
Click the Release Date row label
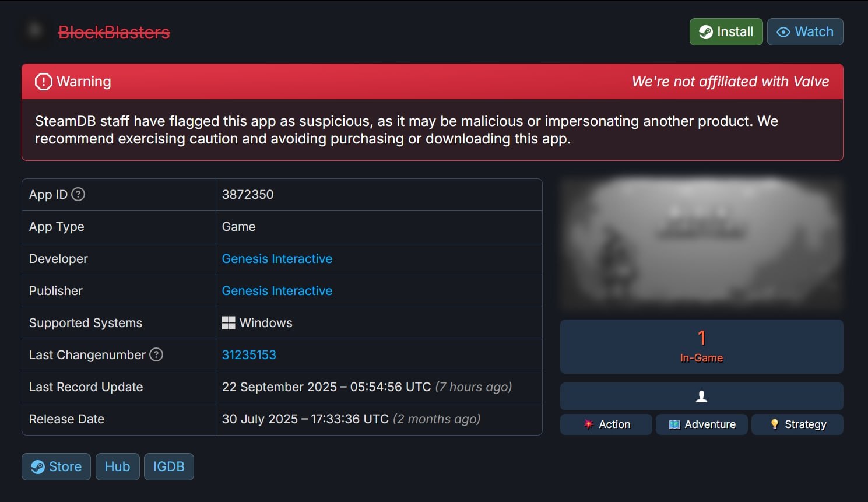point(66,419)
